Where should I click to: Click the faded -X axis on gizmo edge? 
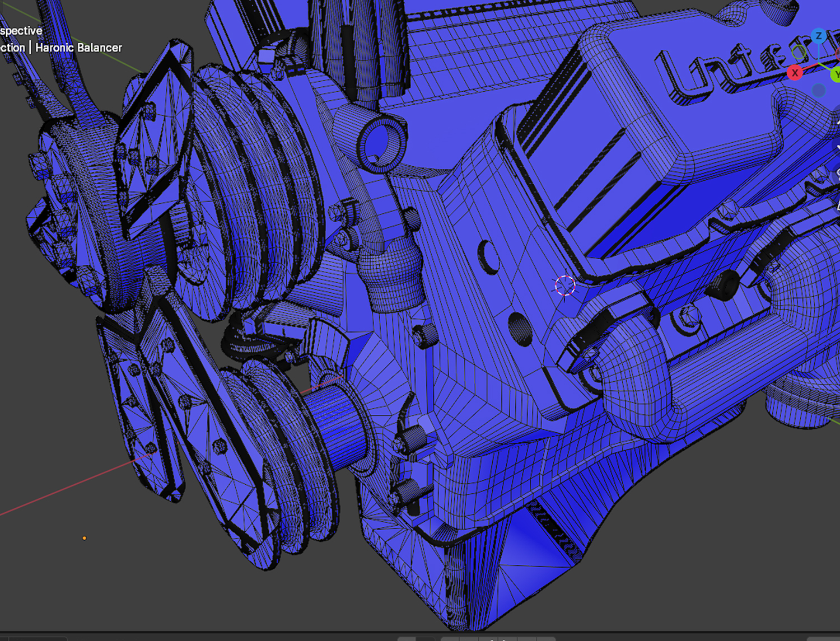click(839, 53)
